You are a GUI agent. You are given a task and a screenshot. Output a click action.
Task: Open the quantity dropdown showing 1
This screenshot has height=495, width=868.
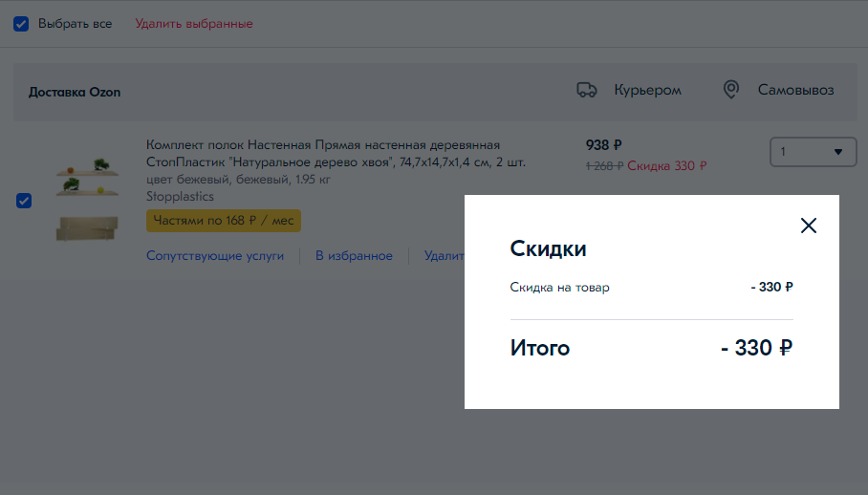(813, 151)
